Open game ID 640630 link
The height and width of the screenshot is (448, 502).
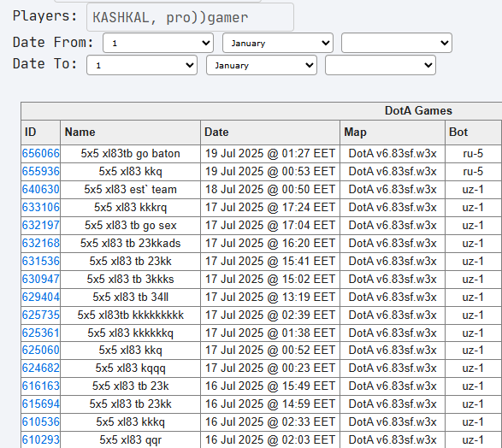[x=41, y=190]
